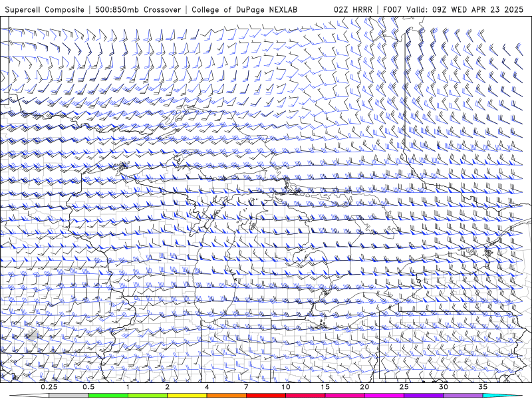Click the cyan colorbar tip past 35
This screenshot has width=532, height=399.
click(x=502, y=396)
